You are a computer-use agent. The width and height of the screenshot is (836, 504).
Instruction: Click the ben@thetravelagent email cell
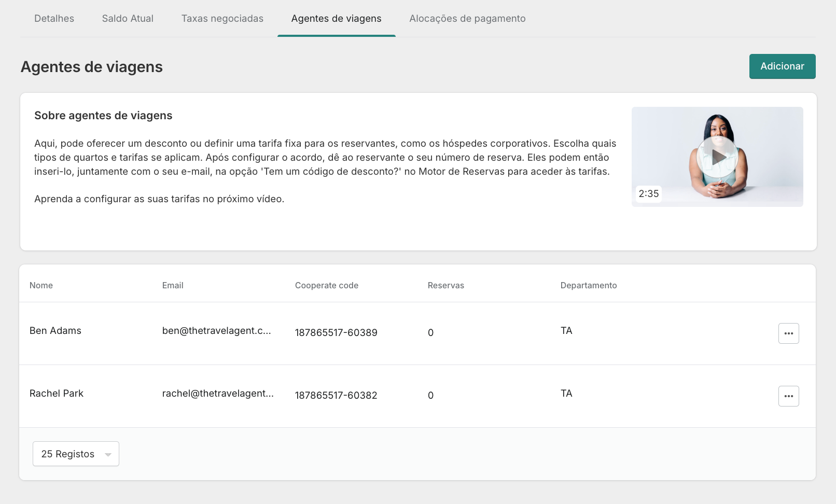tap(217, 331)
